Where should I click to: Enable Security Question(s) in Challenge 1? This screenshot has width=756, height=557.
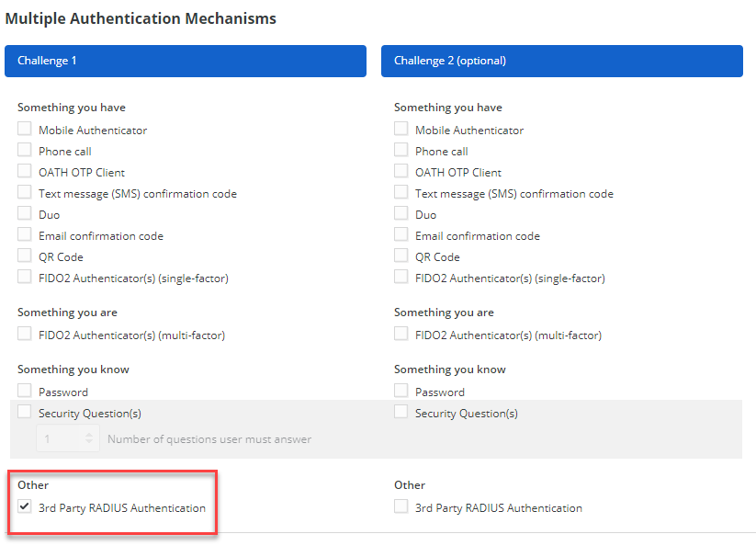coord(24,412)
